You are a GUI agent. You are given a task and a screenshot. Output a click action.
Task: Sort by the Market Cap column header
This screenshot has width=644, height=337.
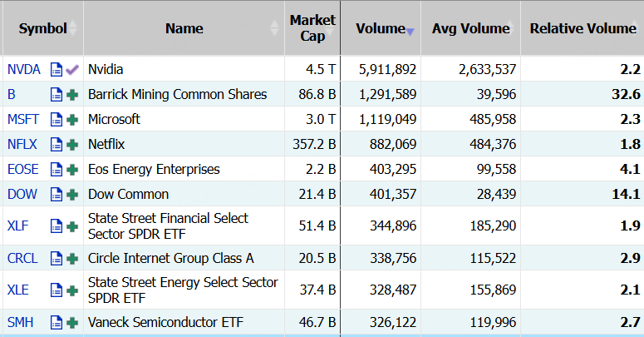(x=312, y=28)
